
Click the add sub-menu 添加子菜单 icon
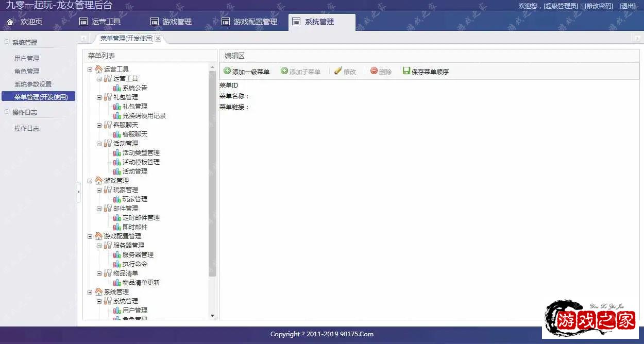pos(284,71)
